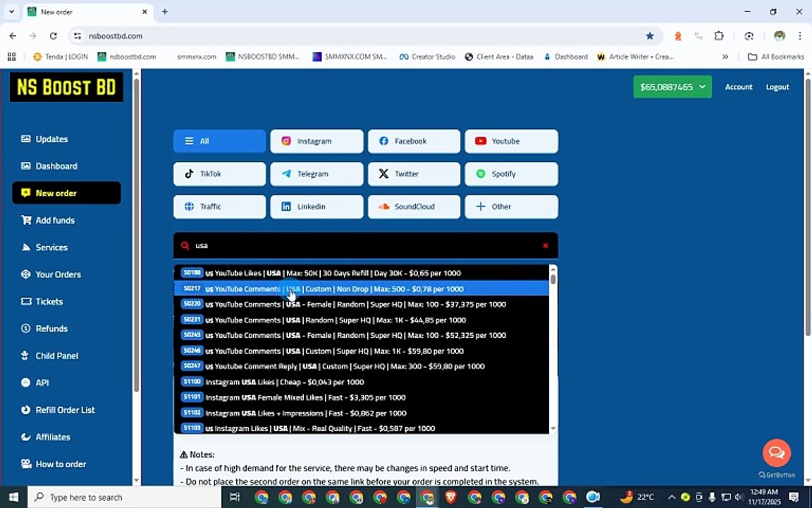Open the orange live chat bubble

[776, 452]
